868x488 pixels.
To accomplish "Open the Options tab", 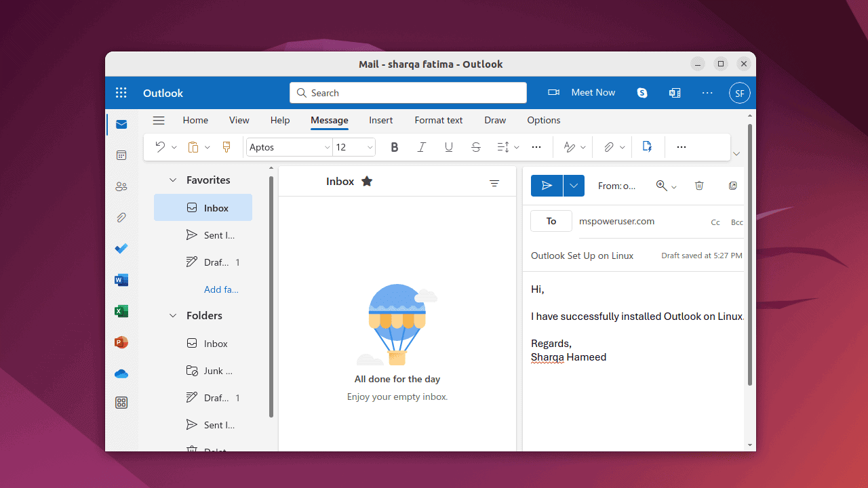I will 544,120.
